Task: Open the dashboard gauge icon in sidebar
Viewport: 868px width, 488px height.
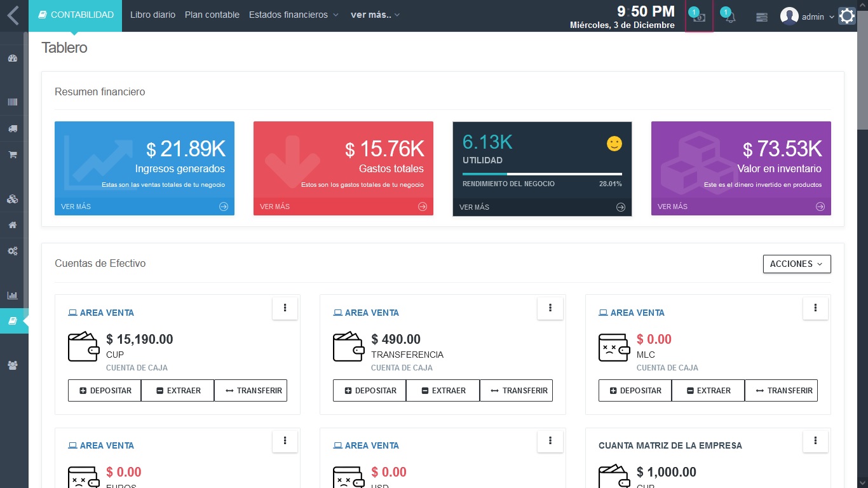Action: coord(12,58)
